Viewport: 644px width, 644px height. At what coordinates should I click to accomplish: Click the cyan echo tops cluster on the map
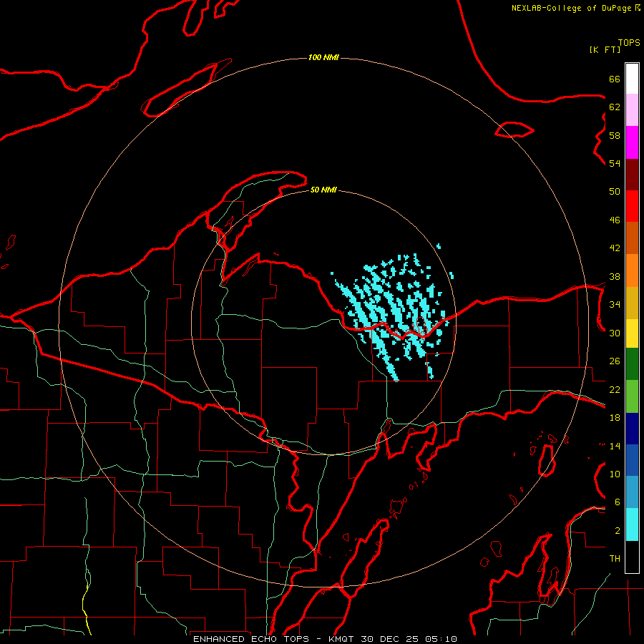pyautogui.click(x=392, y=313)
